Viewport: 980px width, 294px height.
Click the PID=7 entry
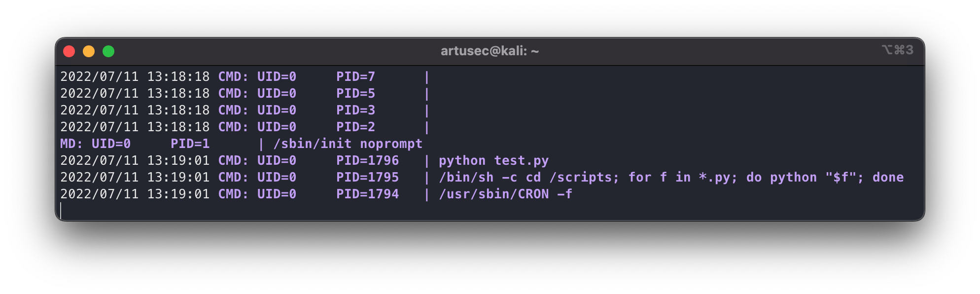pos(355,77)
